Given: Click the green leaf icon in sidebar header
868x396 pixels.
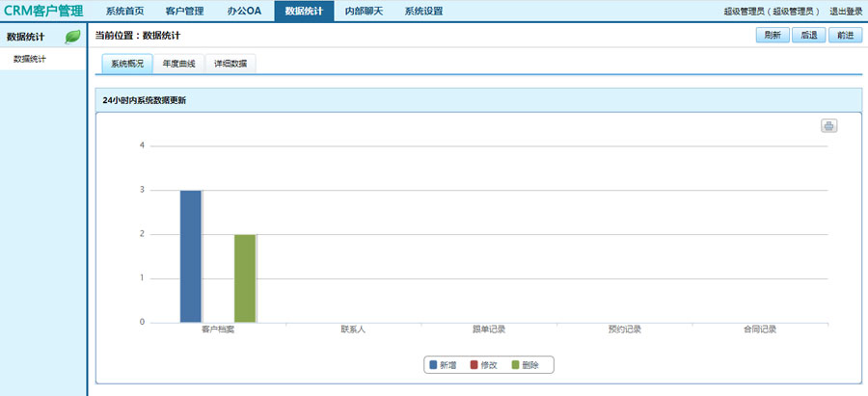Looking at the screenshot, I should click(72, 38).
